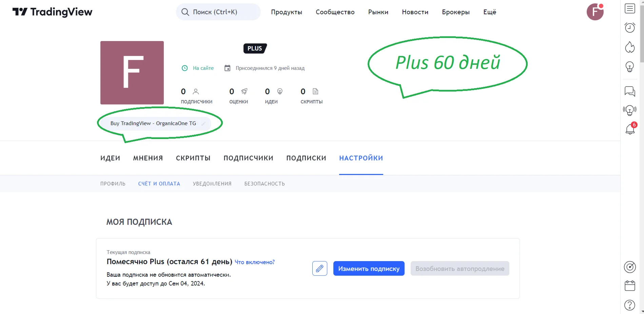The image size is (644, 314).
Task: Click the СКРИПТЫ counter label under profile
Action: point(312,102)
